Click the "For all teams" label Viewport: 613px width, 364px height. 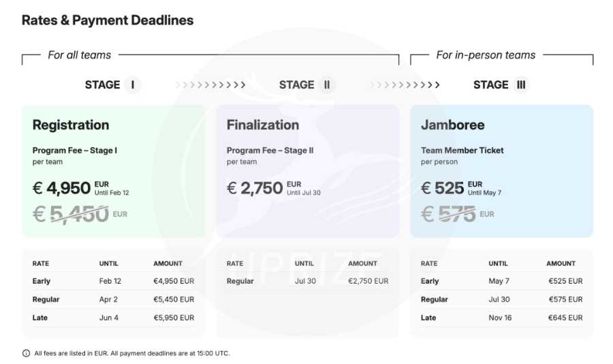coord(79,55)
